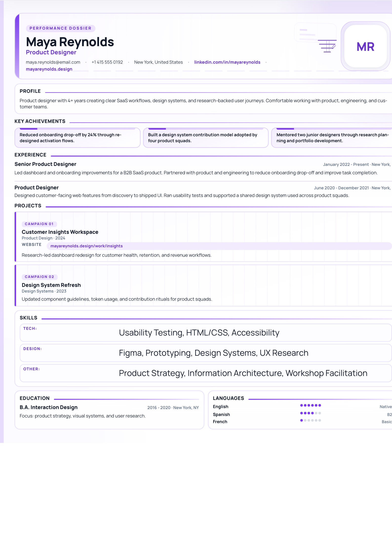Select the onboarding drop-off 24% achievement card
The width and height of the screenshot is (392, 553).
(77, 138)
